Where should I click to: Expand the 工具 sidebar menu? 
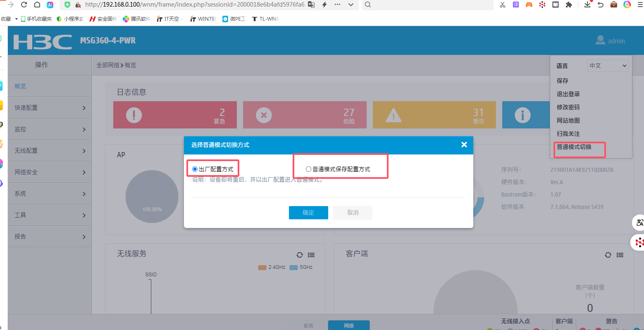[50, 215]
